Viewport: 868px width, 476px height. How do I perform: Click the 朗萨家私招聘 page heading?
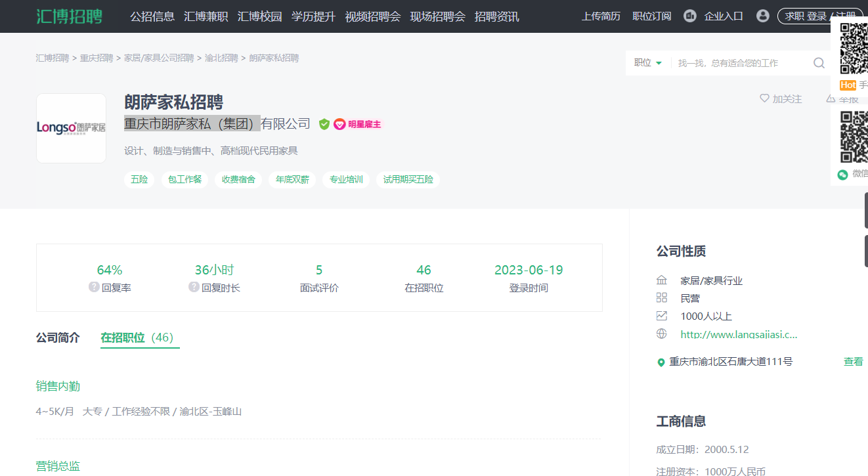pyautogui.click(x=174, y=102)
